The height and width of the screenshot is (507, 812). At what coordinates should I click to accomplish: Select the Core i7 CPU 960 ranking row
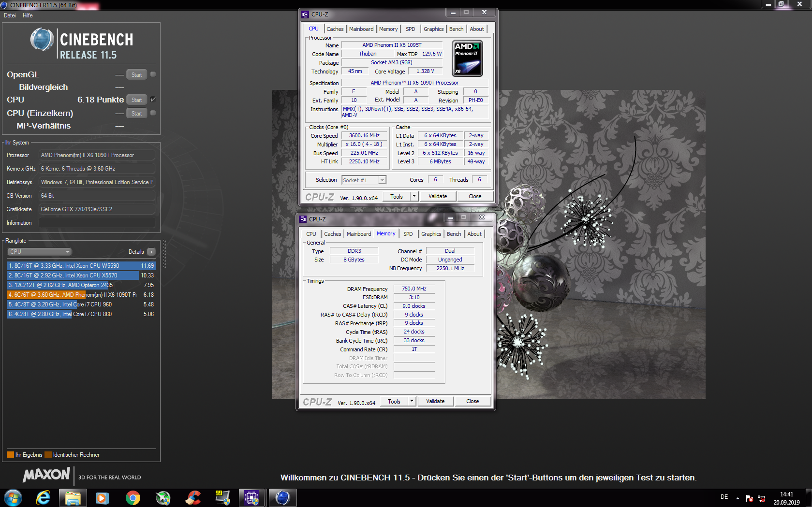coord(81,304)
